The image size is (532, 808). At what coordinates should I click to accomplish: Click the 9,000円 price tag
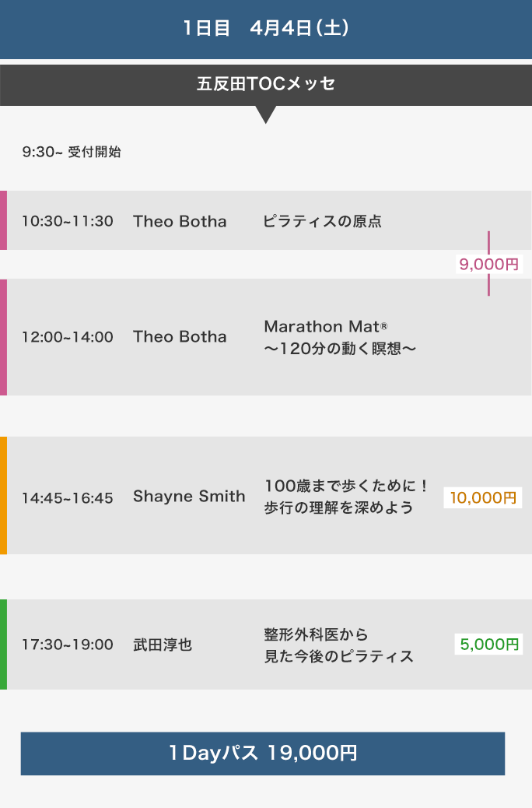point(488,265)
